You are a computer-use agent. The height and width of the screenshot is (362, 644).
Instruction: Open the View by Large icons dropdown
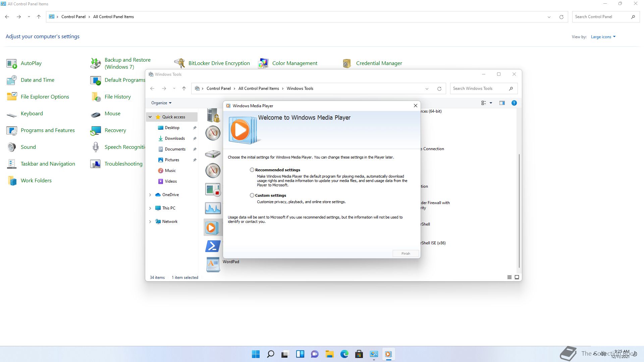603,37
